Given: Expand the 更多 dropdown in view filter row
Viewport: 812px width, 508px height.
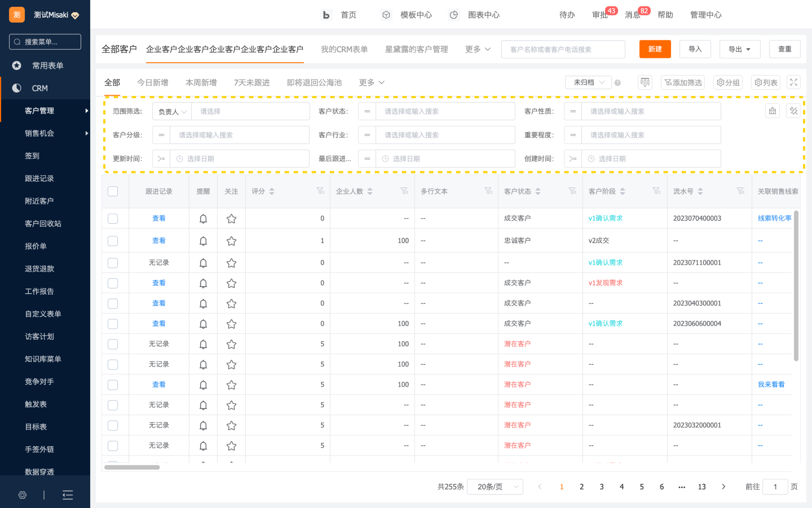Looking at the screenshot, I should [x=372, y=82].
